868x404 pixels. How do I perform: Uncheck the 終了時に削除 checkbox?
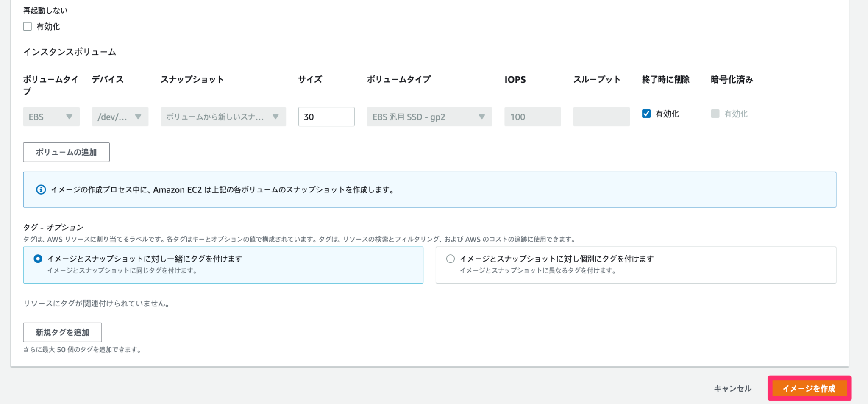646,113
